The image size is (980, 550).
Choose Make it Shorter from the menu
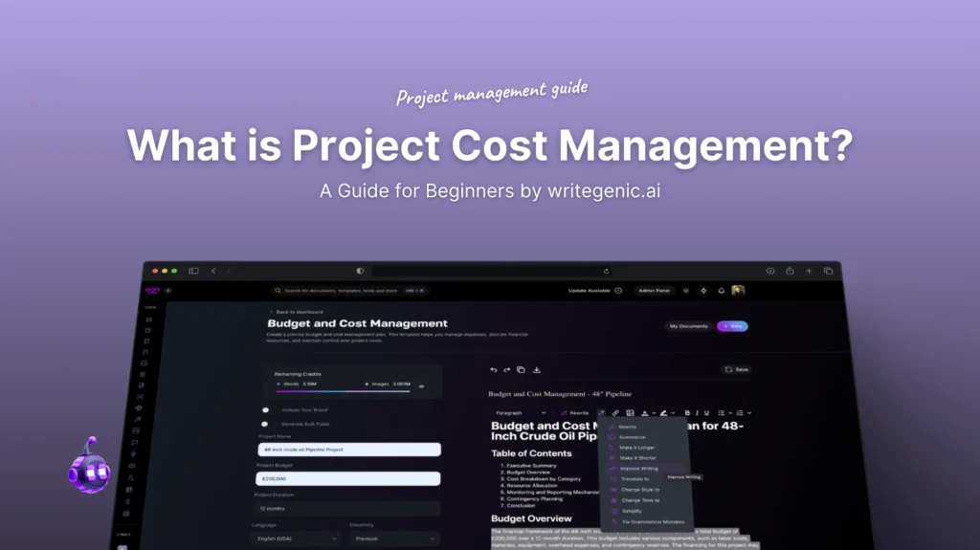click(637, 458)
